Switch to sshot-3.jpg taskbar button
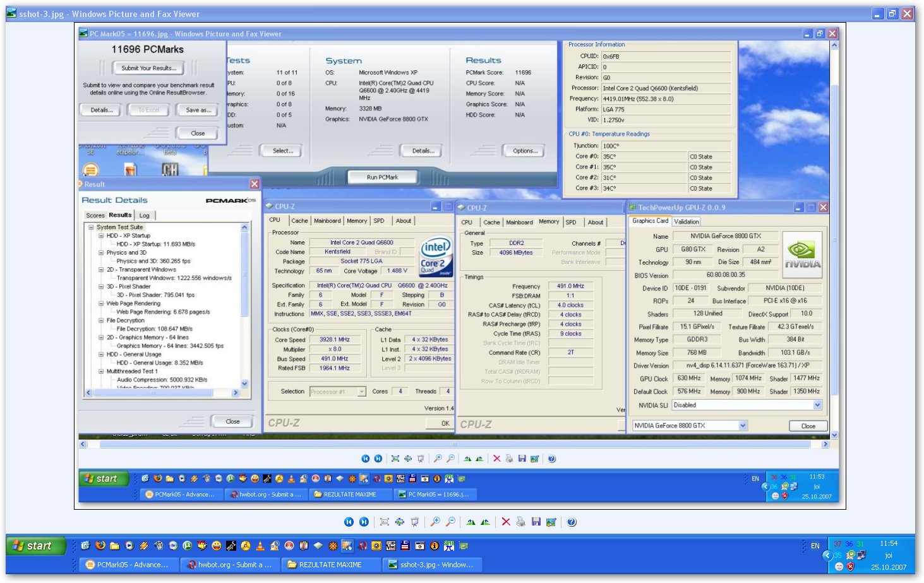 click(433, 565)
